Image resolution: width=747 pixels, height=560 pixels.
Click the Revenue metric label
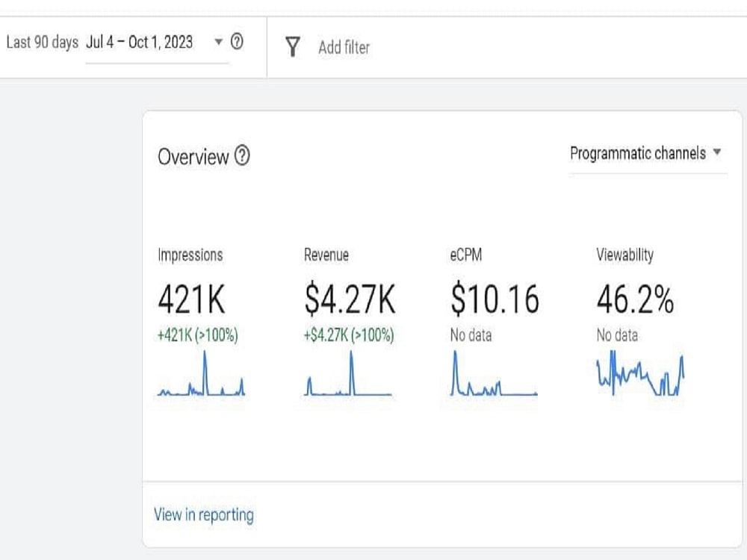coord(326,255)
